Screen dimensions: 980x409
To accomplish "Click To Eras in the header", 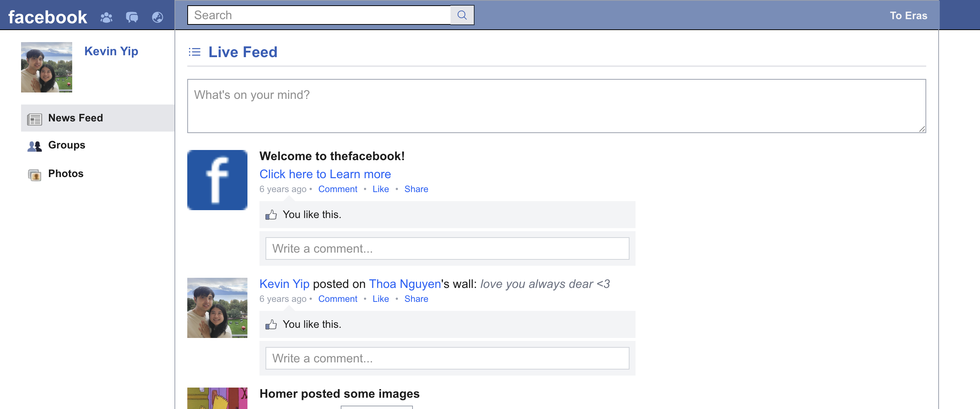I will (908, 15).
